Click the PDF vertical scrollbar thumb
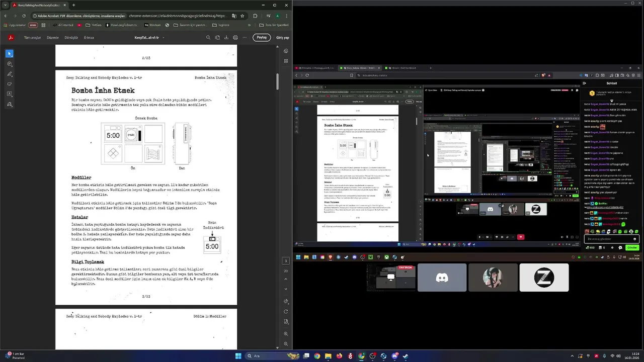Screen dimensions: 644x362 coord(277,81)
